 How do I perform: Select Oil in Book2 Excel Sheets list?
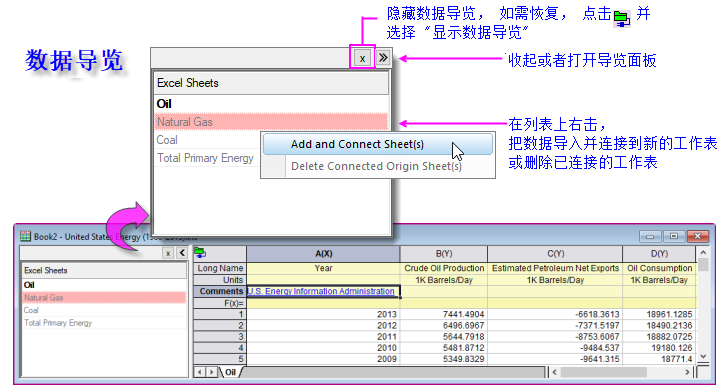pos(104,285)
